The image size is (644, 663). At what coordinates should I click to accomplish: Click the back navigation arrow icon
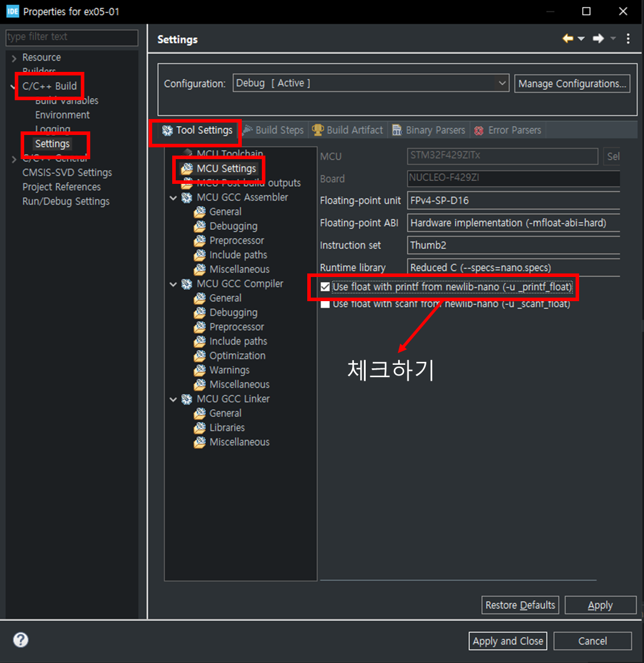pos(568,38)
